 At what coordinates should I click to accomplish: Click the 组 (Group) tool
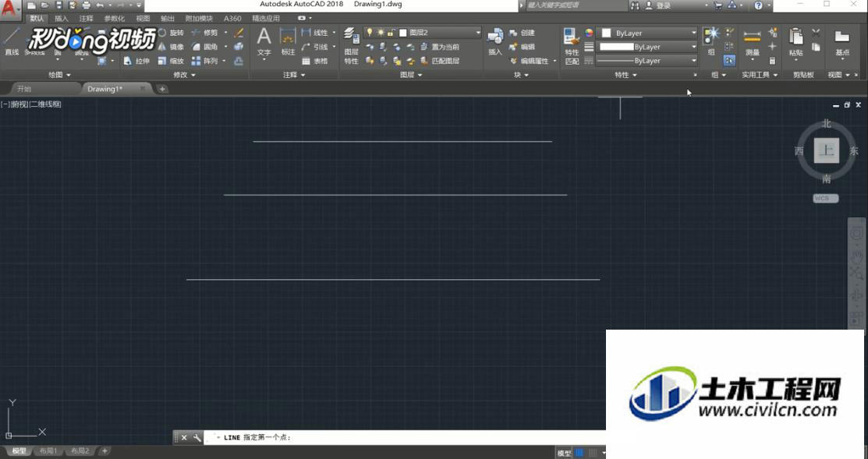pyautogui.click(x=711, y=42)
